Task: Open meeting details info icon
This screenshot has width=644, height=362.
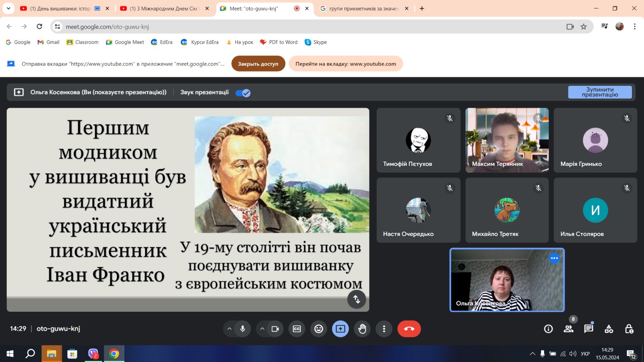Action: [x=548, y=329]
